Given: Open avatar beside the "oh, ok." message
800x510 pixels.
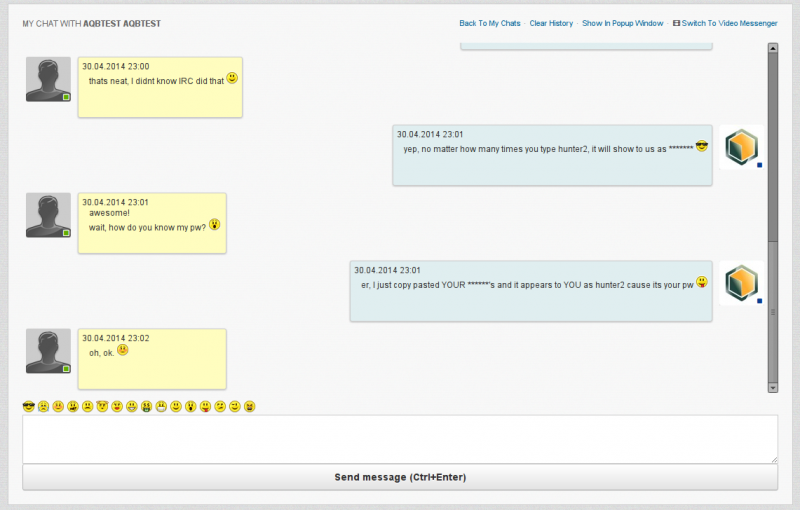Looking at the screenshot, I should point(48,351).
